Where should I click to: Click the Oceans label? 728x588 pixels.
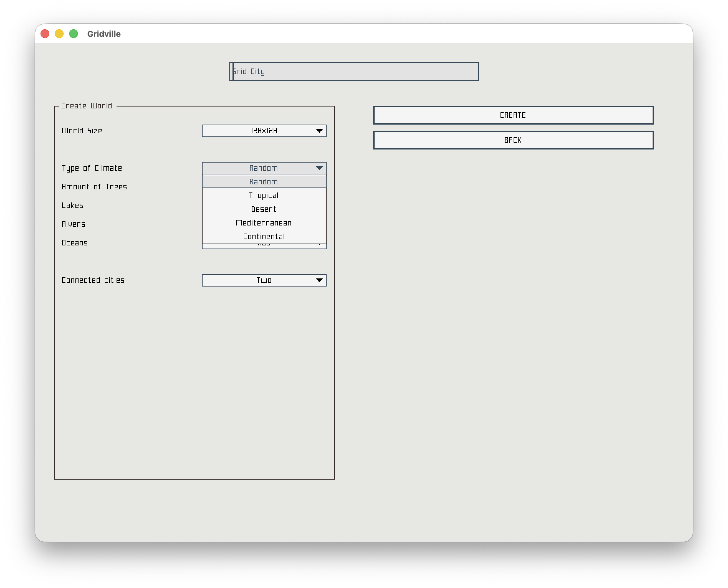pyautogui.click(x=74, y=243)
